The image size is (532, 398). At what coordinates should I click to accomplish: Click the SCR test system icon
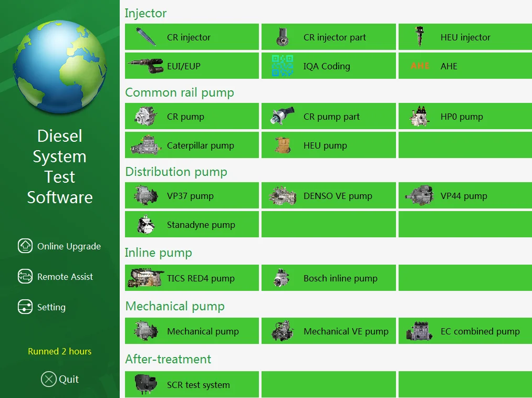coord(146,384)
